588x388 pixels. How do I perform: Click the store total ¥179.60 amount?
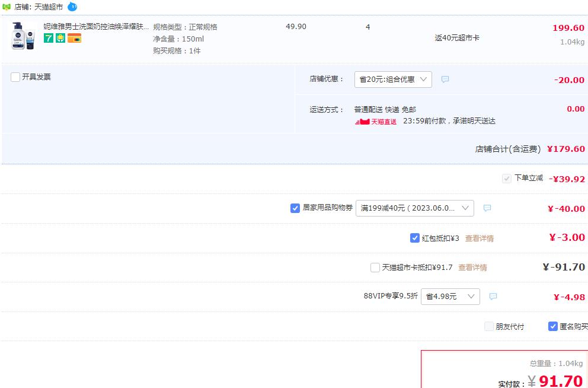click(566, 149)
